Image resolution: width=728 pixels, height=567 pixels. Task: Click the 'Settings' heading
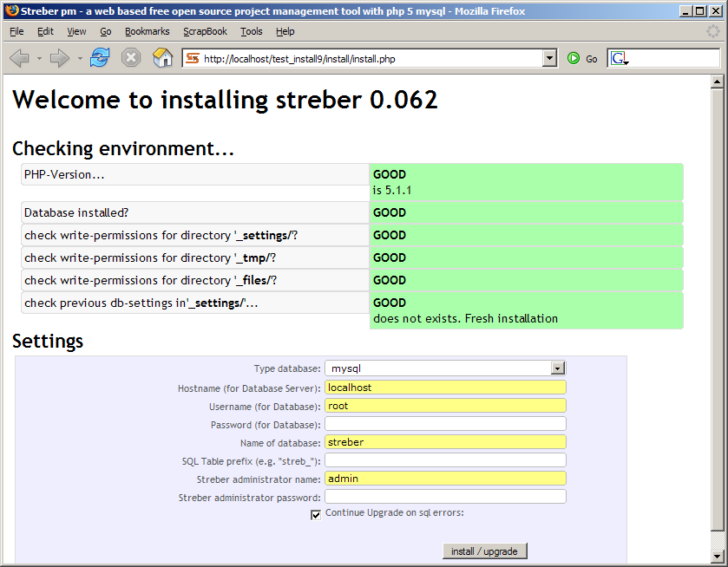coord(48,341)
